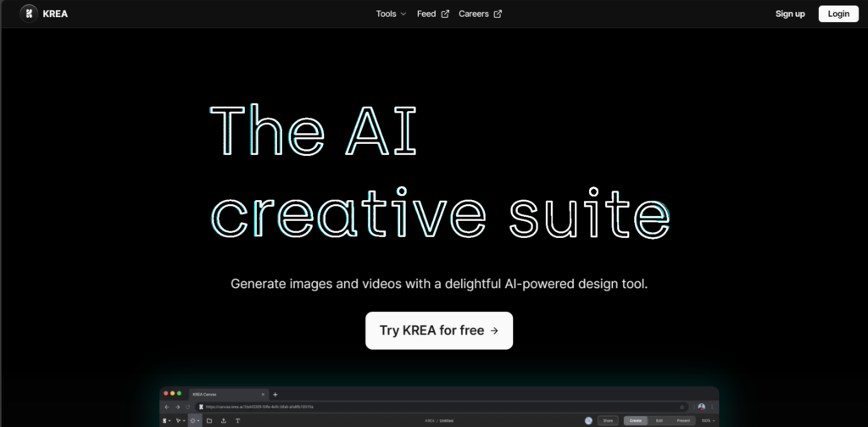Click the browser profile avatar in preview

tap(701, 407)
